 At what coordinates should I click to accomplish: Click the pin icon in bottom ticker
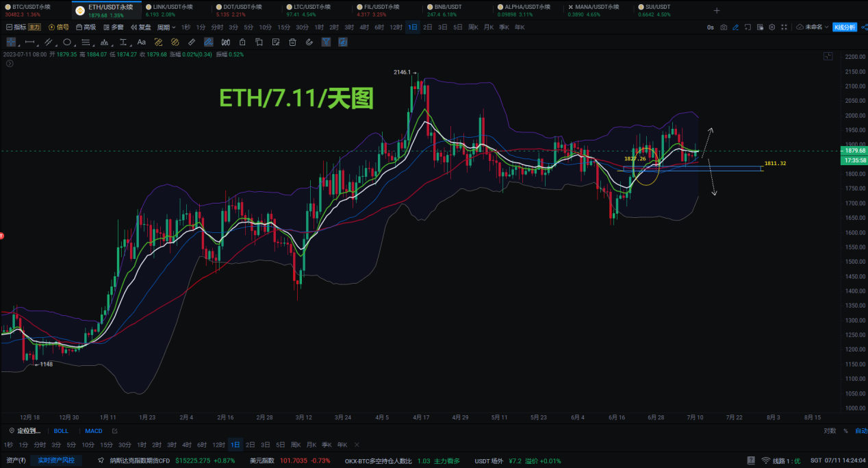coord(101,460)
